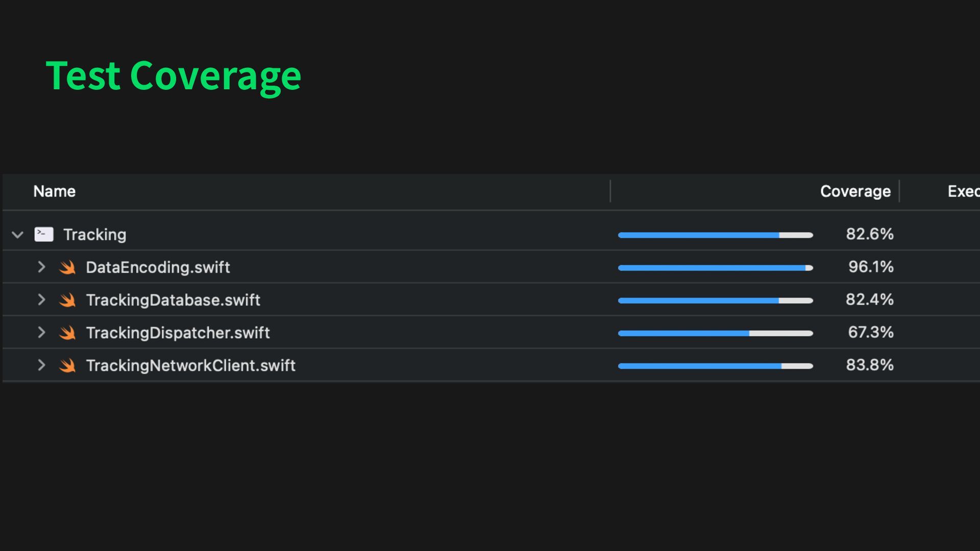Click the Swift icon beside DataEncoding.swift

pos(67,267)
